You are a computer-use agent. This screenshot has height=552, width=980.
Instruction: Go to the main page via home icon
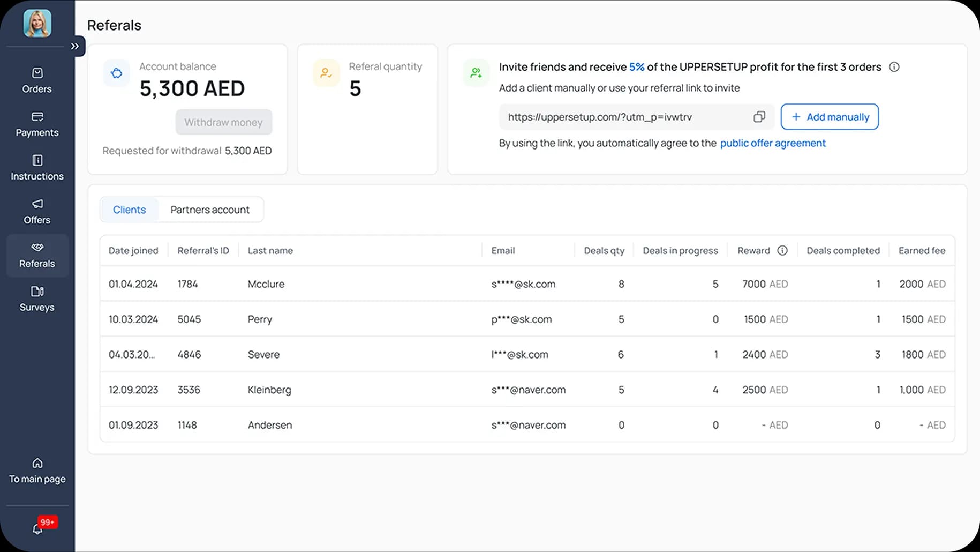(37, 463)
